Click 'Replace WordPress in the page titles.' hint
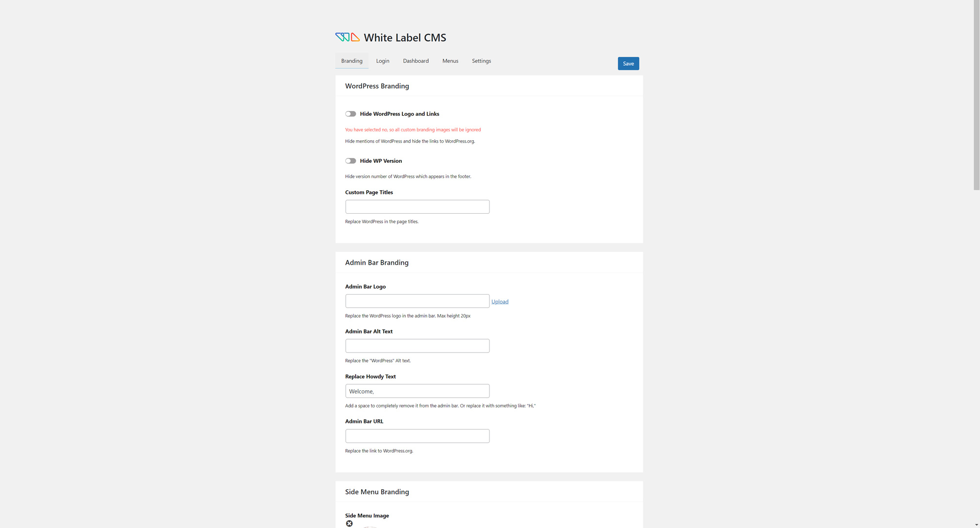This screenshot has height=528, width=980. coord(382,222)
